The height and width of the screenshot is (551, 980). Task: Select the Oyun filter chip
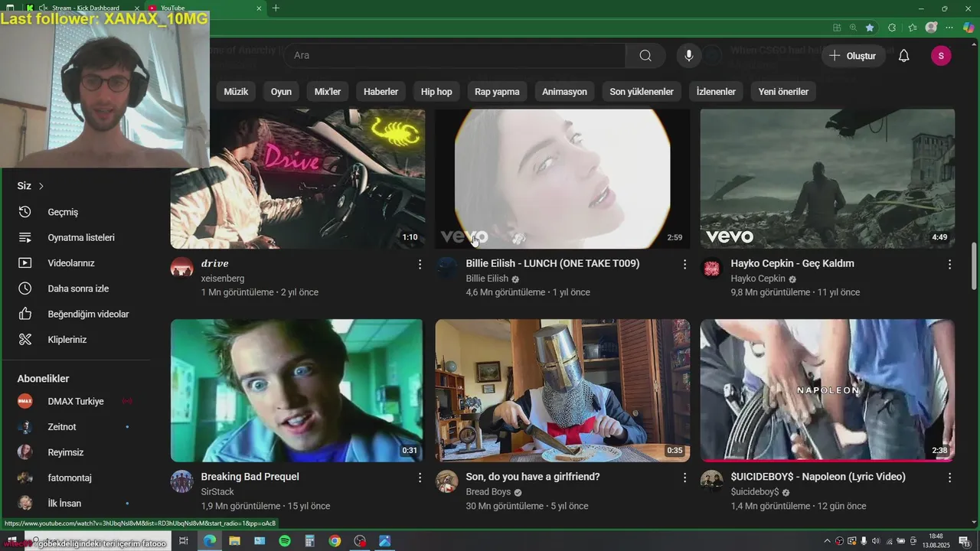tap(281, 92)
